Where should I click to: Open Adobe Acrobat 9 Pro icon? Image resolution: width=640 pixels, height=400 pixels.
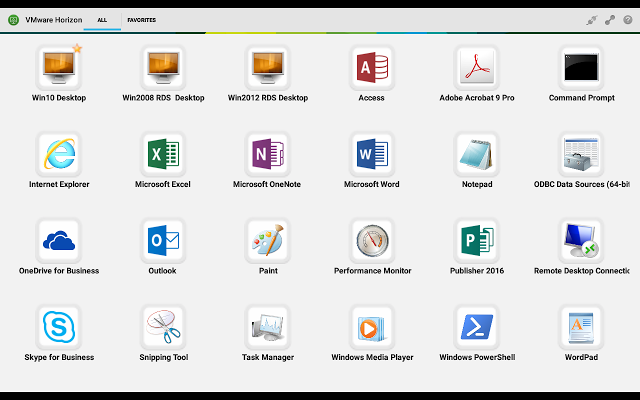(x=477, y=67)
